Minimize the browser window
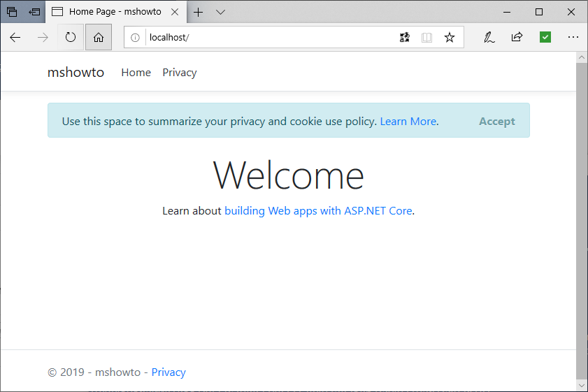This screenshot has width=588, height=392. (x=507, y=12)
